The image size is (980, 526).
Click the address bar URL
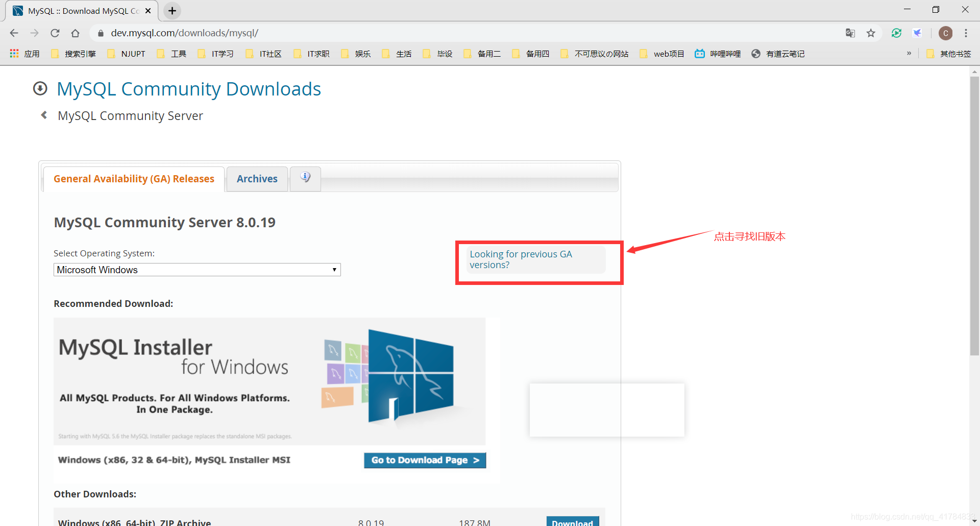pos(184,33)
